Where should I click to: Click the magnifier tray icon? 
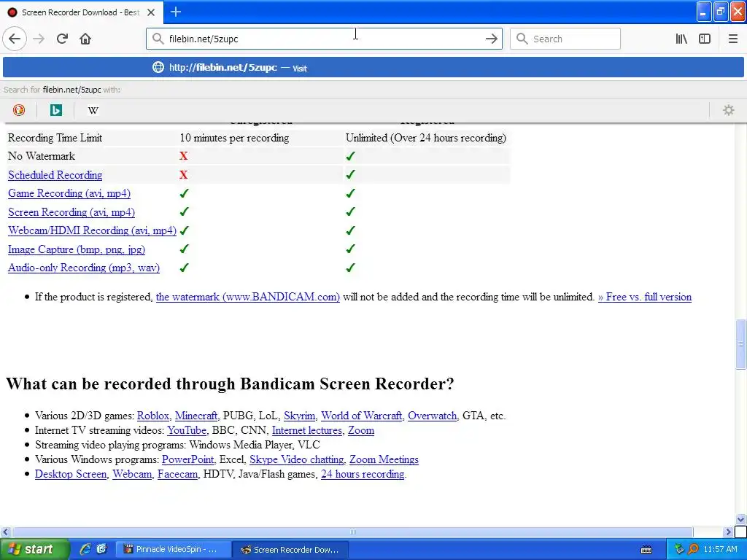(x=693, y=549)
